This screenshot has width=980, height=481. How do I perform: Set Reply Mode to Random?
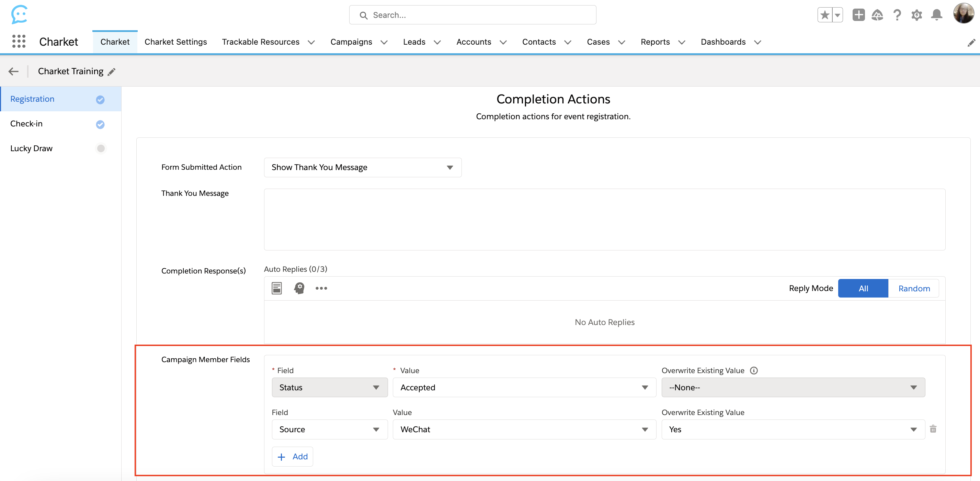(x=914, y=288)
